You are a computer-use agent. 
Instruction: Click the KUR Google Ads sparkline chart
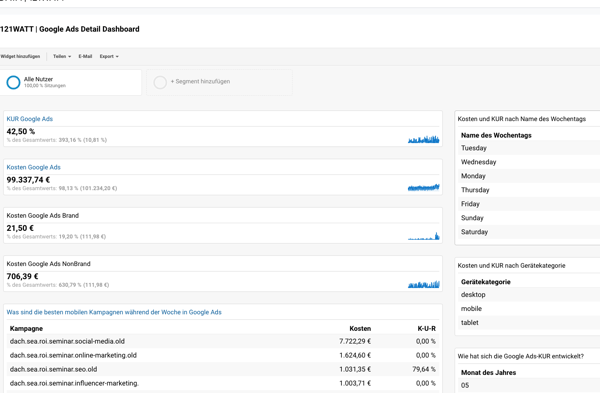pyautogui.click(x=424, y=139)
